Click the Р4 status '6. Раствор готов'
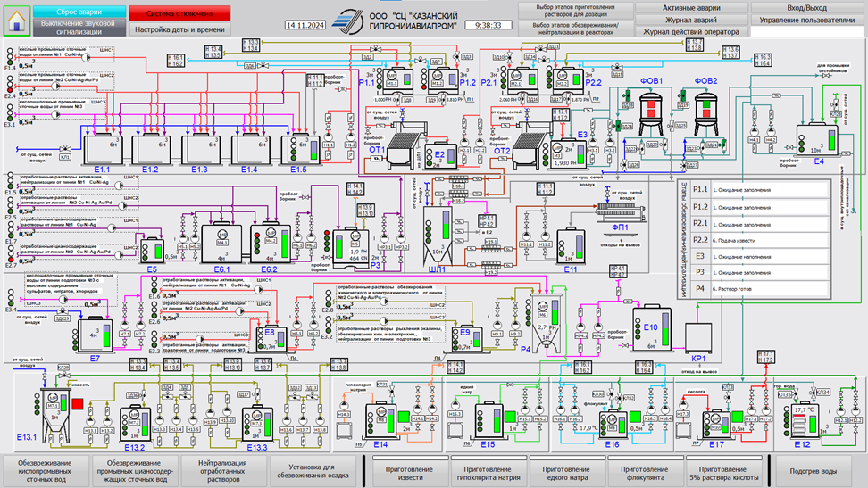Viewport: 868px width, 488px height. point(770,289)
